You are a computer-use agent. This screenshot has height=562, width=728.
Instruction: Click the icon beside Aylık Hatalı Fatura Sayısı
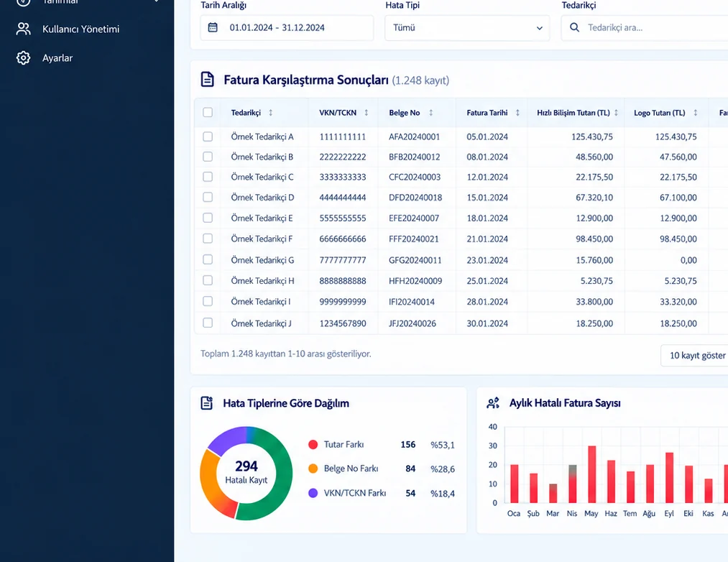(493, 402)
